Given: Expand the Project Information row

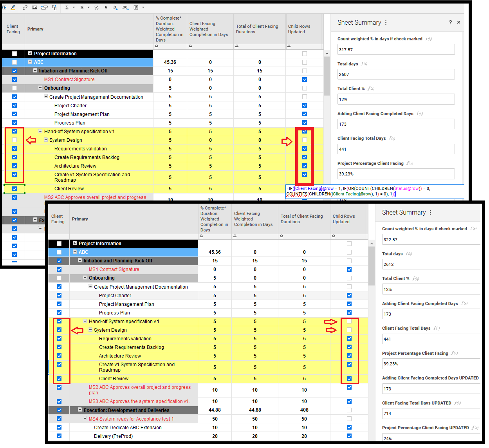Looking at the screenshot, I should (x=30, y=53).
